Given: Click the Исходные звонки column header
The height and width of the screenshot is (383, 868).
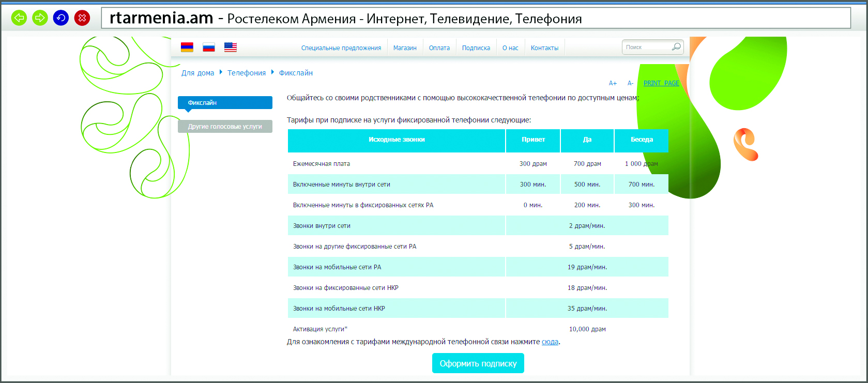Looking at the screenshot, I should 397,140.
